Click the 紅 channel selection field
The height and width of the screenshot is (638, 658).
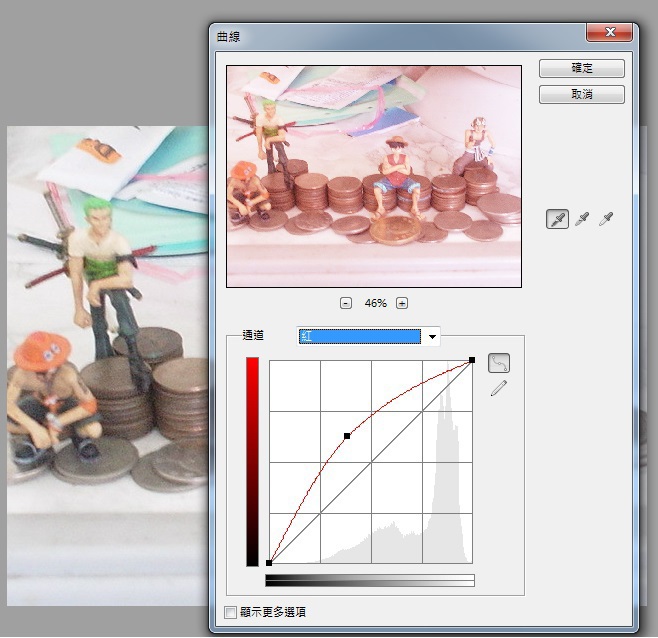(x=360, y=337)
